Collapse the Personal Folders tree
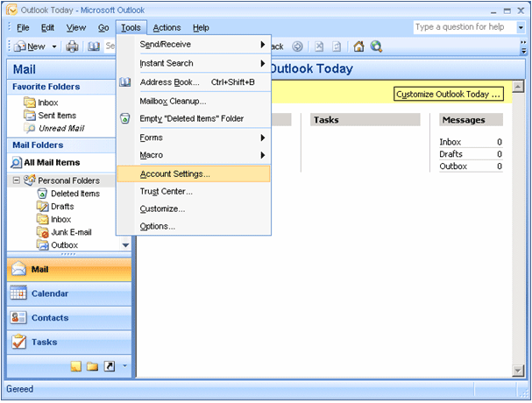 point(16,180)
